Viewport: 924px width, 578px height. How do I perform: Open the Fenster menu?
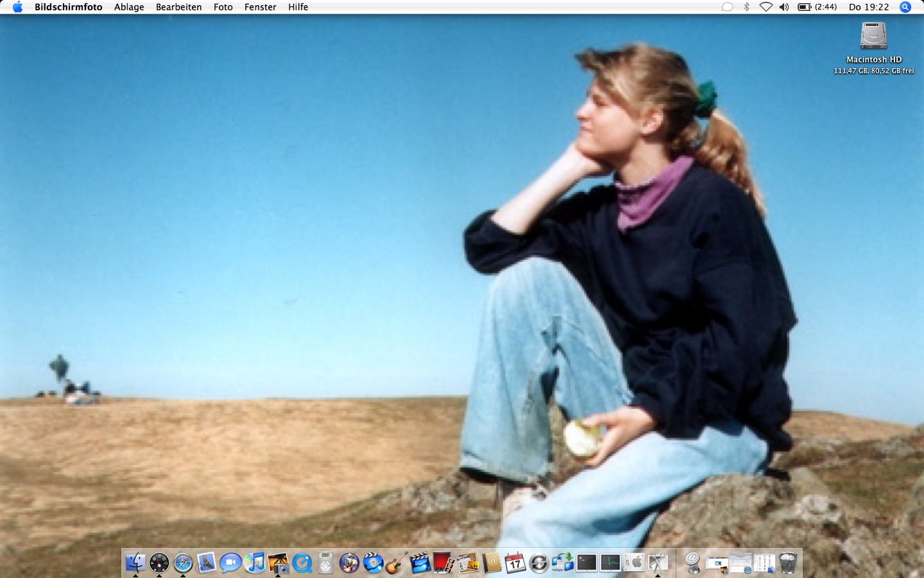261,7
